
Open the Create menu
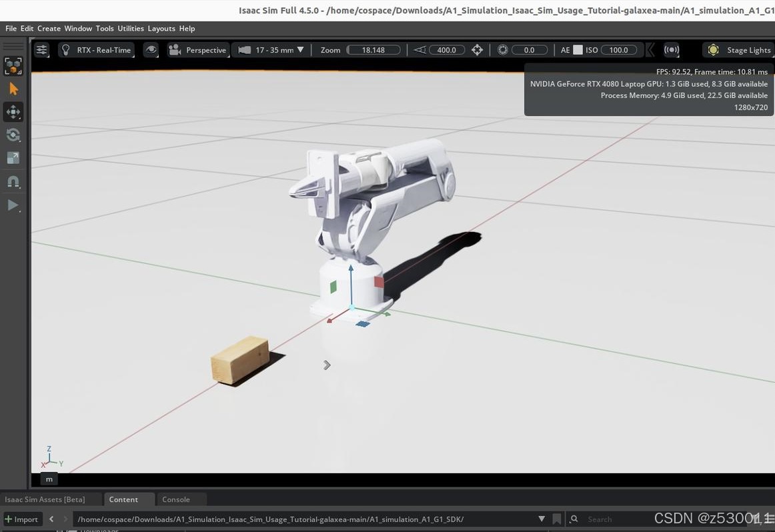coord(49,29)
